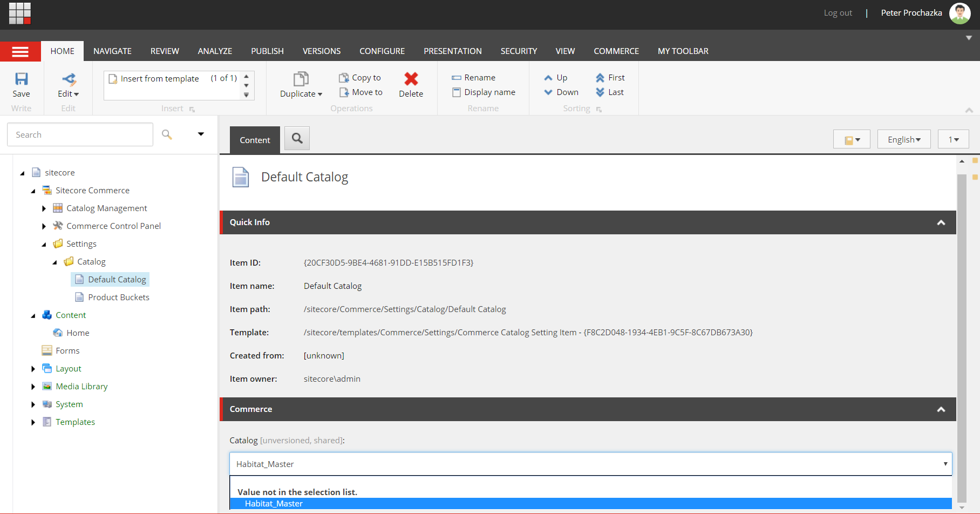Click the Display name icon

click(x=457, y=92)
